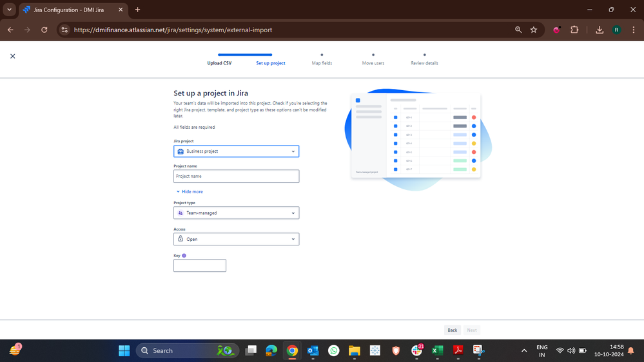Select the Review details step
This screenshot has height=362, width=644.
click(x=424, y=63)
